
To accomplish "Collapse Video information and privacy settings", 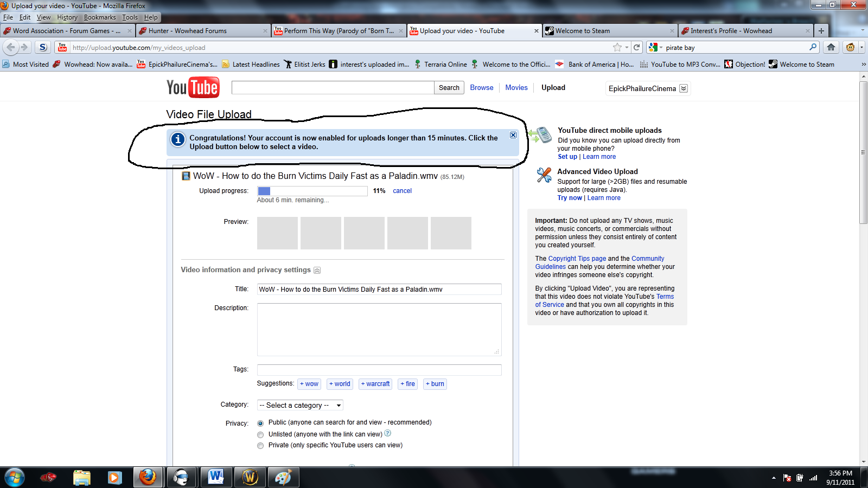I will [317, 270].
